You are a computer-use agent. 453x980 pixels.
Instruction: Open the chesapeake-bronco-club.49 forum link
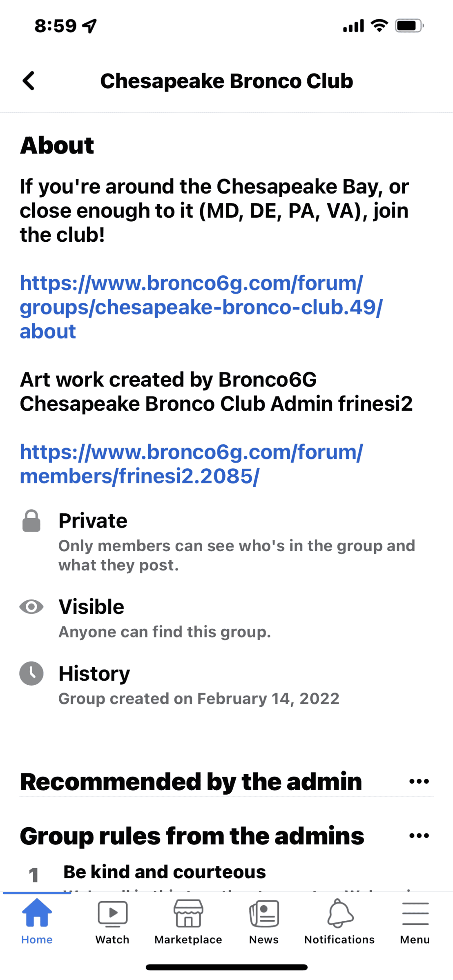coord(201,307)
